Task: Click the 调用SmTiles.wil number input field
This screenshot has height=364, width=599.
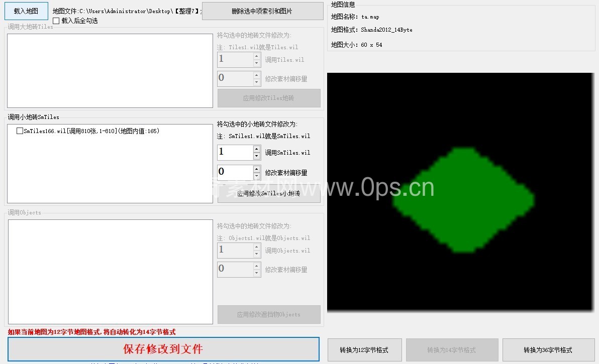Action: click(235, 153)
